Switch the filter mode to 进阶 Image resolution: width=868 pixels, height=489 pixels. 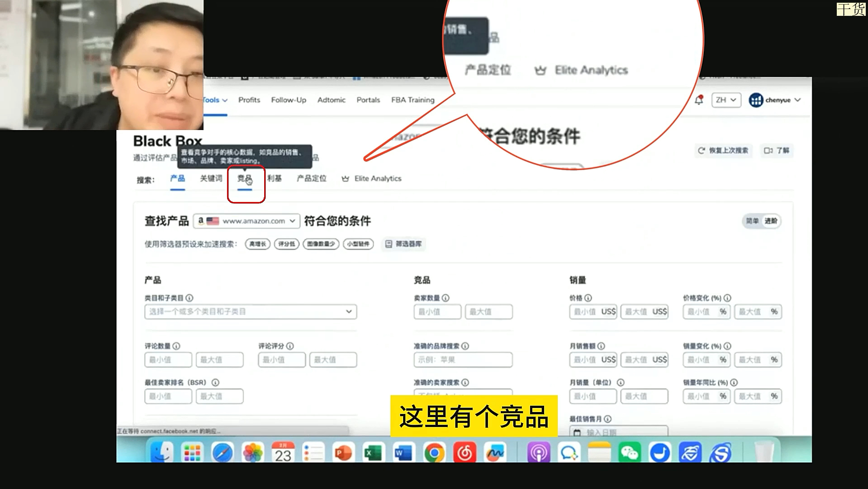point(771,221)
